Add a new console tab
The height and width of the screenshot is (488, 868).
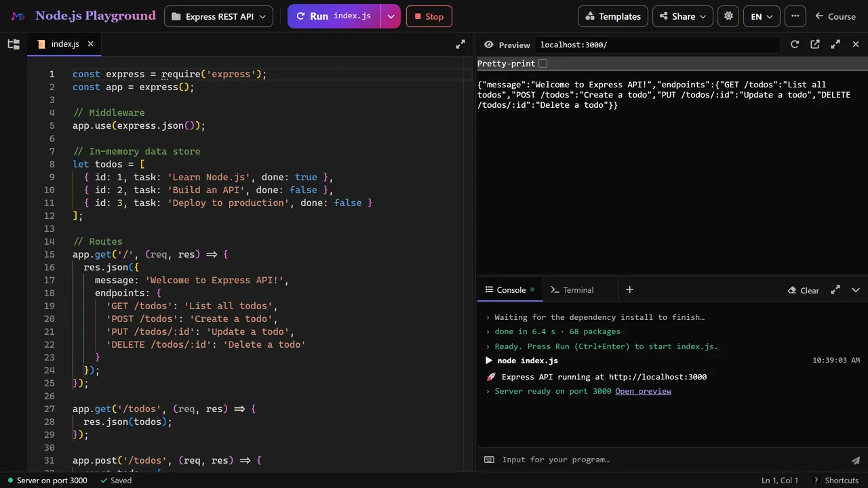click(629, 290)
